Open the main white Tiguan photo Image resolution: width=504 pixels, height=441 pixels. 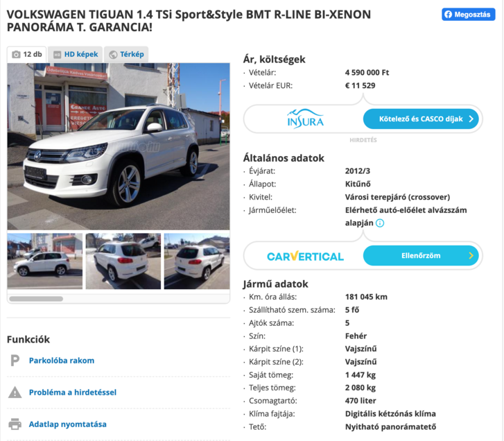[118, 146]
